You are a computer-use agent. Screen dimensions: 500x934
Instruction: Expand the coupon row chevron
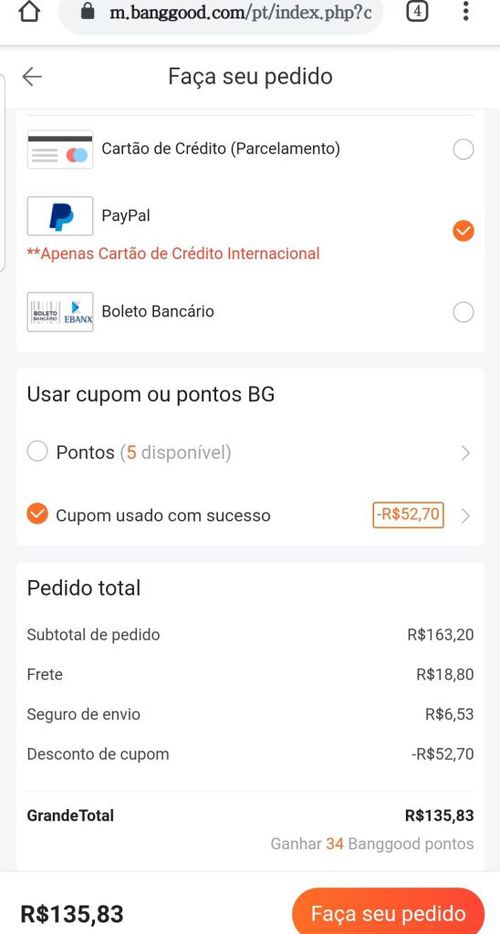[x=466, y=516]
